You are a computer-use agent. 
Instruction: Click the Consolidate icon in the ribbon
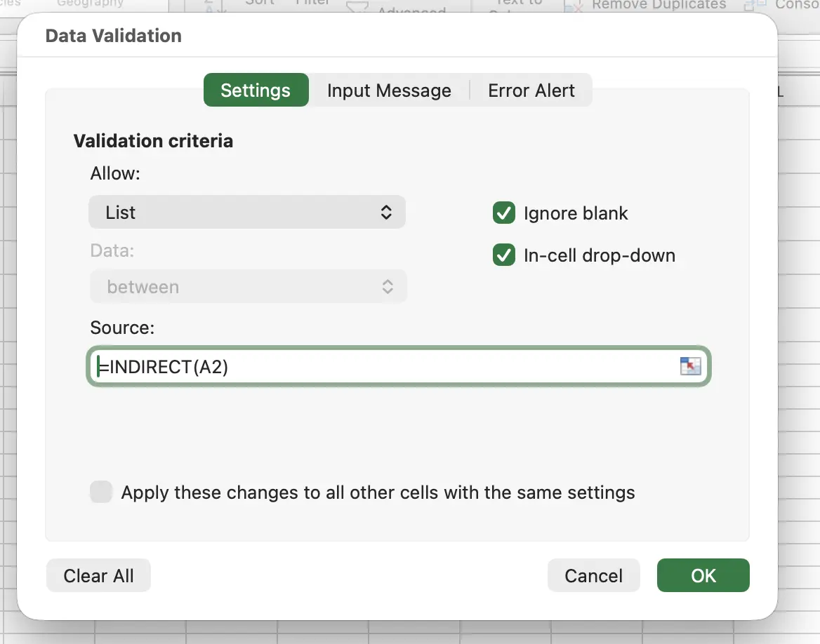click(755, 5)
